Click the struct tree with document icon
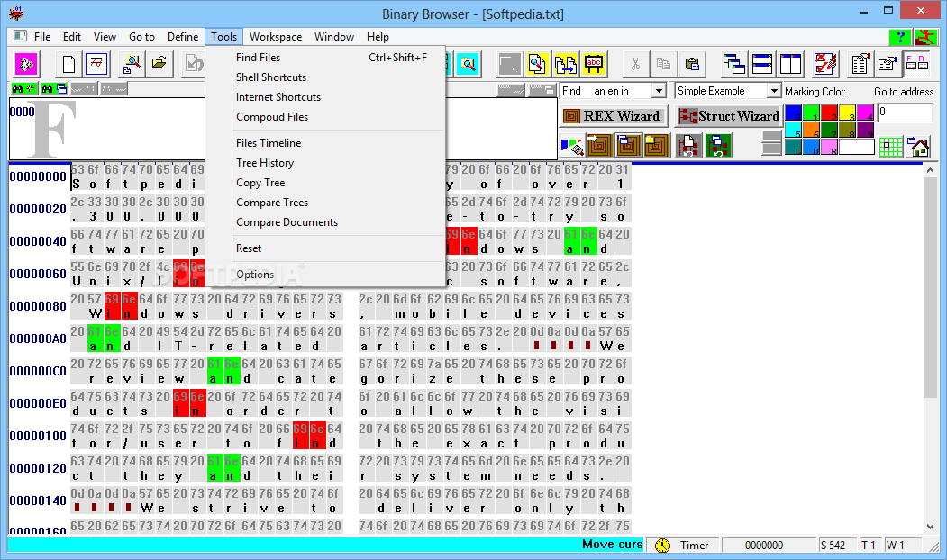This screenshot has height=560, width=947. [x=689, y=146]
